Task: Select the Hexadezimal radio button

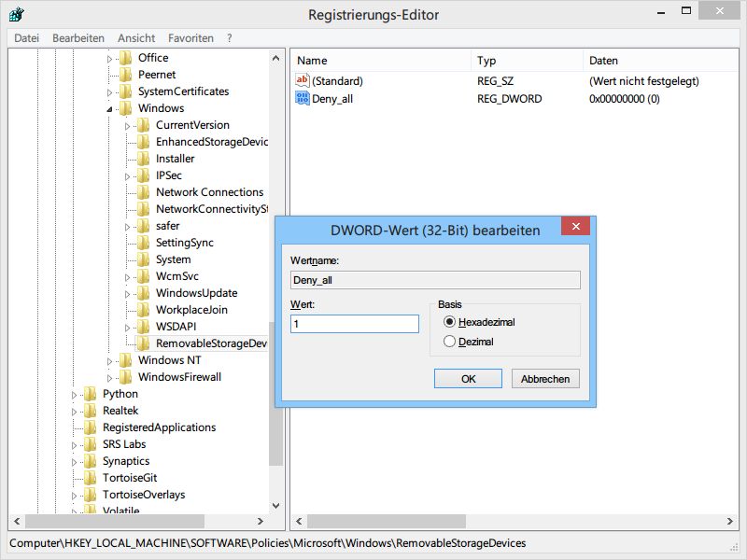Action: pyautogui.click(x=449, y=322)
